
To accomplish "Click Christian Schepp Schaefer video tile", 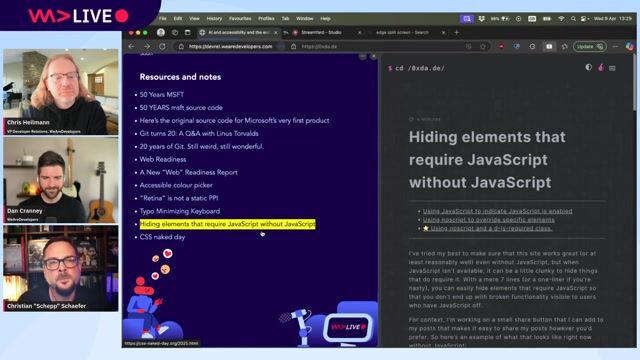I will (x=61, y=268).
